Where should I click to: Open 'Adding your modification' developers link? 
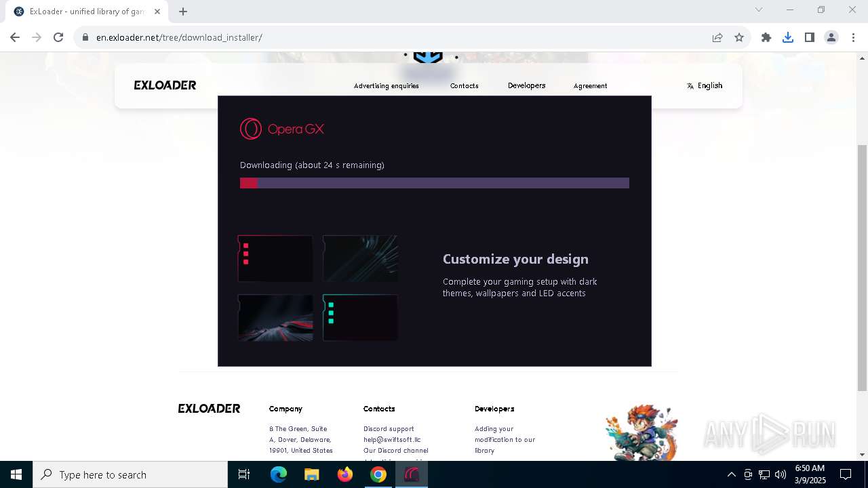[505, 440]
